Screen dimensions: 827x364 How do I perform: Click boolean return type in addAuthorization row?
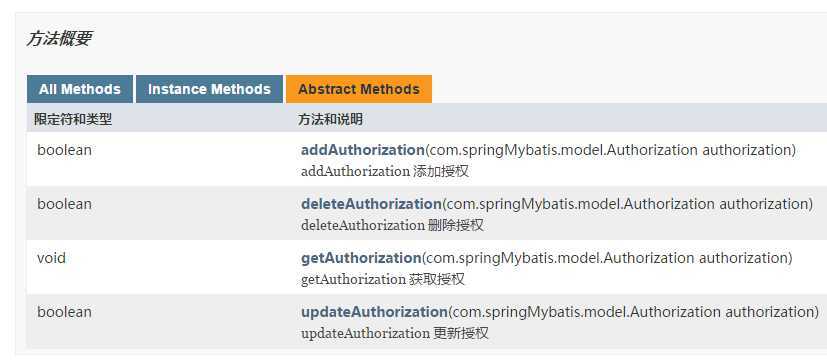tap(64, 150)
